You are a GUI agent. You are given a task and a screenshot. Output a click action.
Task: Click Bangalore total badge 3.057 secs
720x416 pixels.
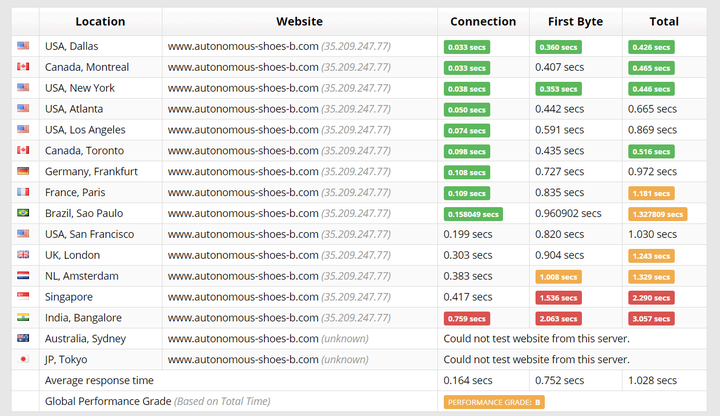tap(651, 319)
